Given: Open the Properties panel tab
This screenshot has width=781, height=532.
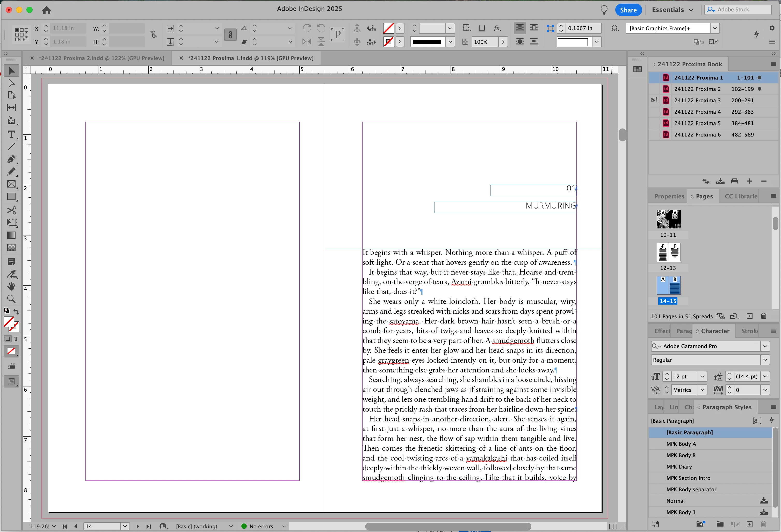Looking at the screenshot, I should [669, 196].
